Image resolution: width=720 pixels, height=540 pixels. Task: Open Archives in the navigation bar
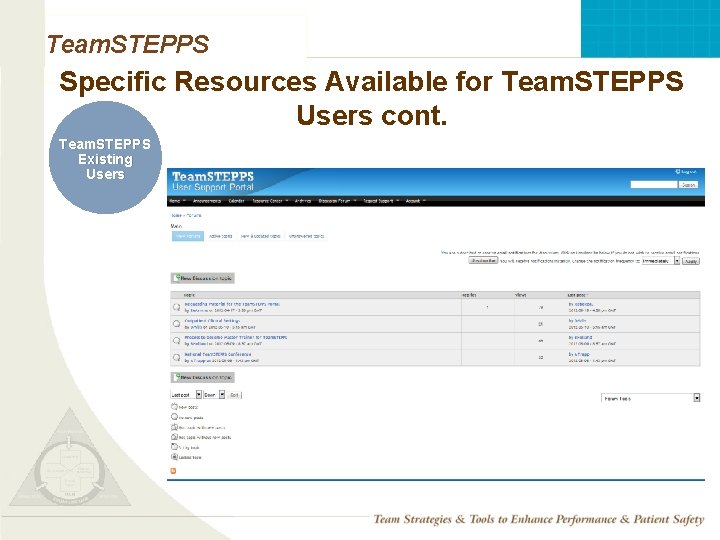tap(303, 201)
